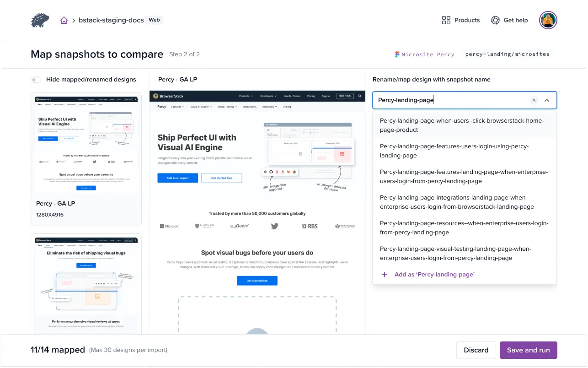Open the user profile avatar
This screenshot has height=368, width=588.
click(548, 20)
